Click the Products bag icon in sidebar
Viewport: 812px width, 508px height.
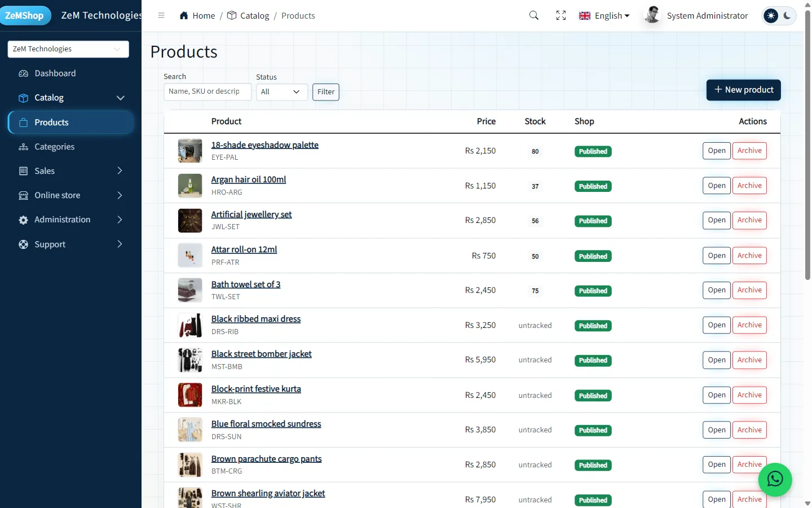pyautogui.click(x=23, y=122)
